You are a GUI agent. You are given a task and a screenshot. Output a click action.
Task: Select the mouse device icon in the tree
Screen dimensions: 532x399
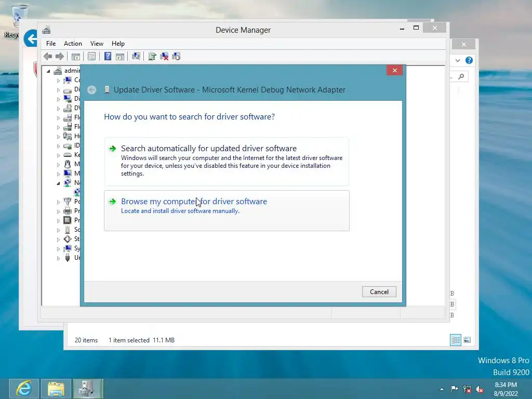pos(68,164)
